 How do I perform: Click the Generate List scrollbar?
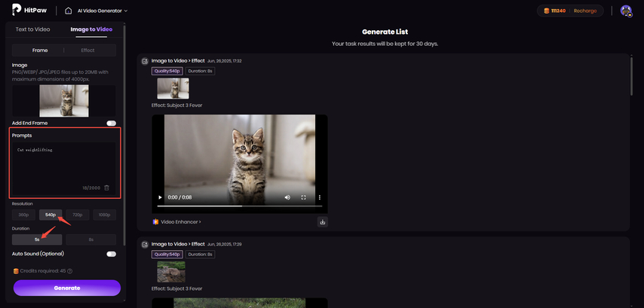pos(631,76)
